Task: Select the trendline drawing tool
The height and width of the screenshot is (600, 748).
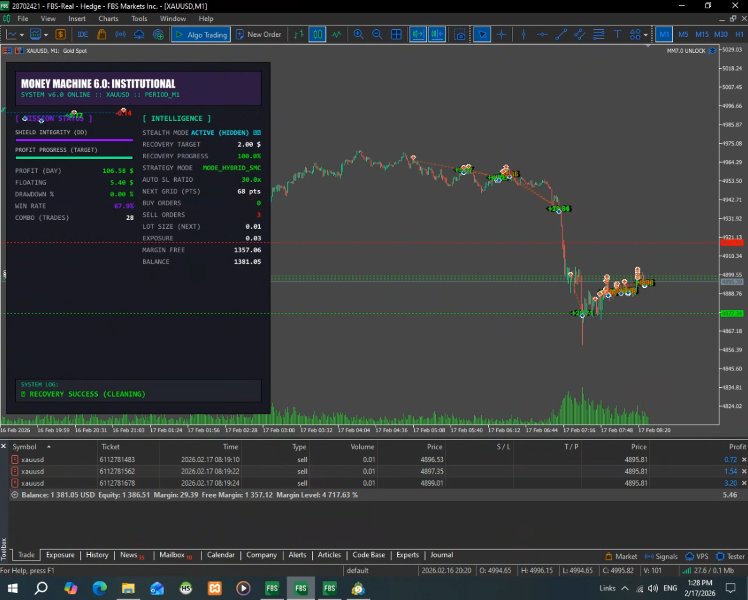Action: point(561,34)
